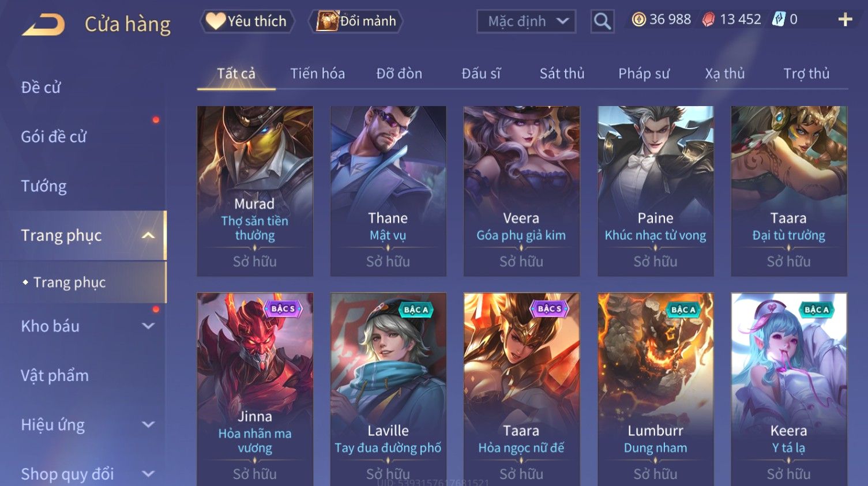This screenshot has width=868, height=486.
Task: Switch to the Pháp sư tab
Action: tap(644, 73)
